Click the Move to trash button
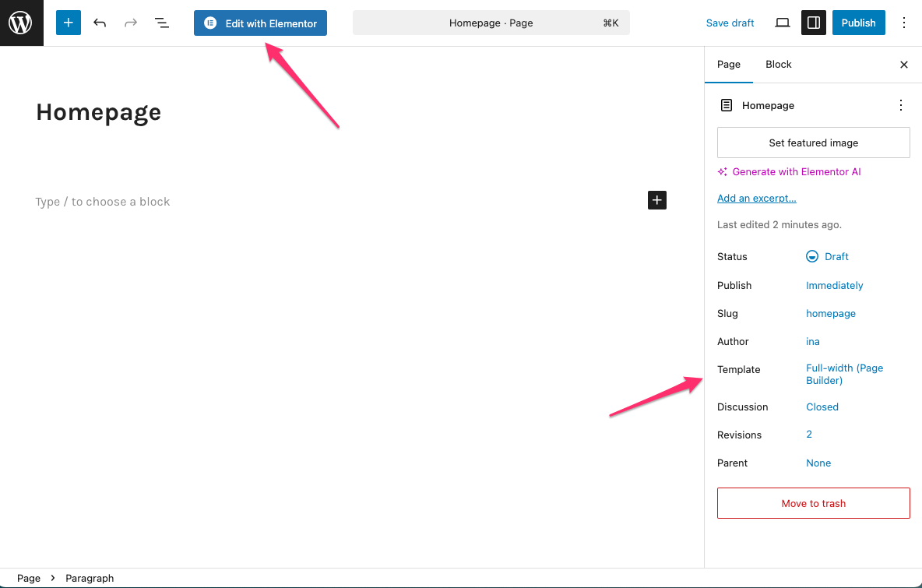This screenshot has height=588, width=922. tap(813, 503)
